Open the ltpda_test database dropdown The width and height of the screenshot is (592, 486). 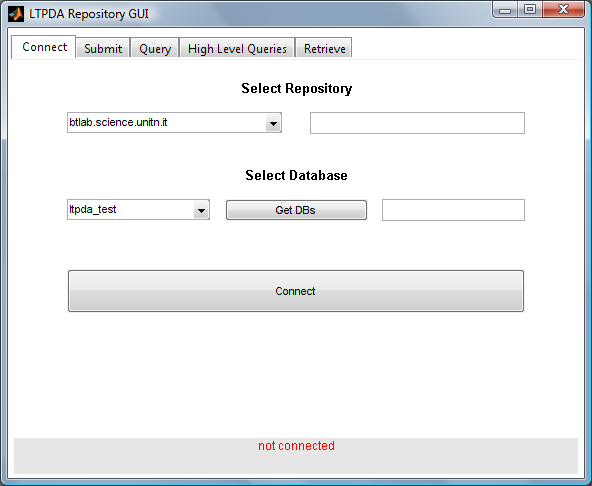138,210
